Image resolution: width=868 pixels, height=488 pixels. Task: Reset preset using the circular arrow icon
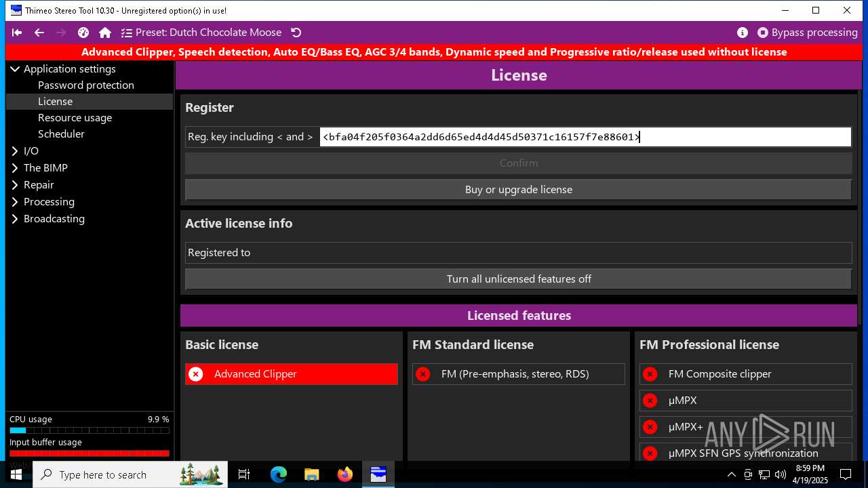(x=296, y=33)
